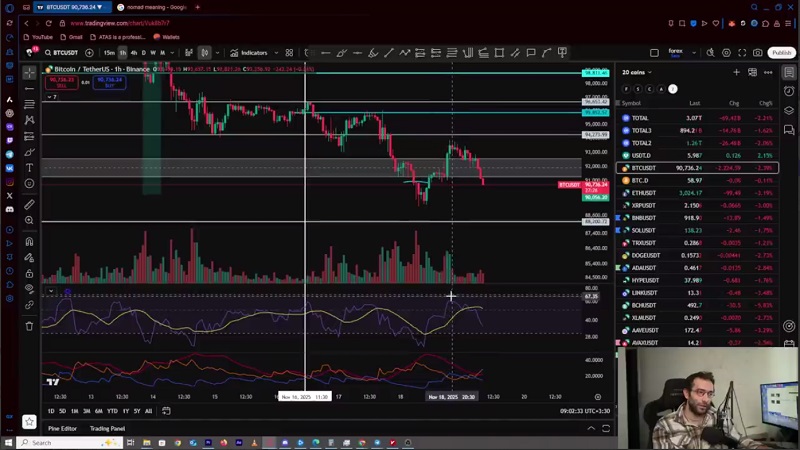Open the Pine Editor tab

[62, 428]
